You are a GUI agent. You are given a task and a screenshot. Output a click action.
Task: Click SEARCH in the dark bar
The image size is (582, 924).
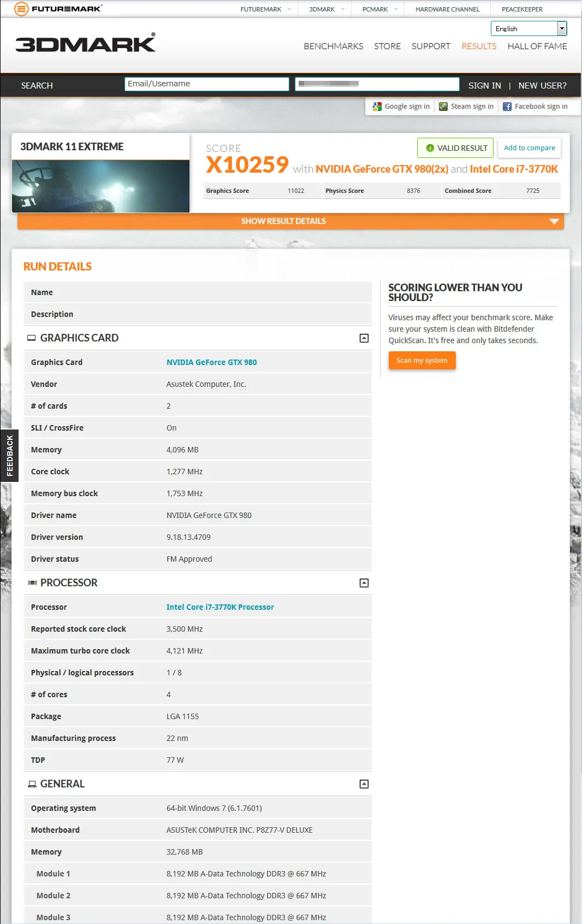[x=37, y=86]
